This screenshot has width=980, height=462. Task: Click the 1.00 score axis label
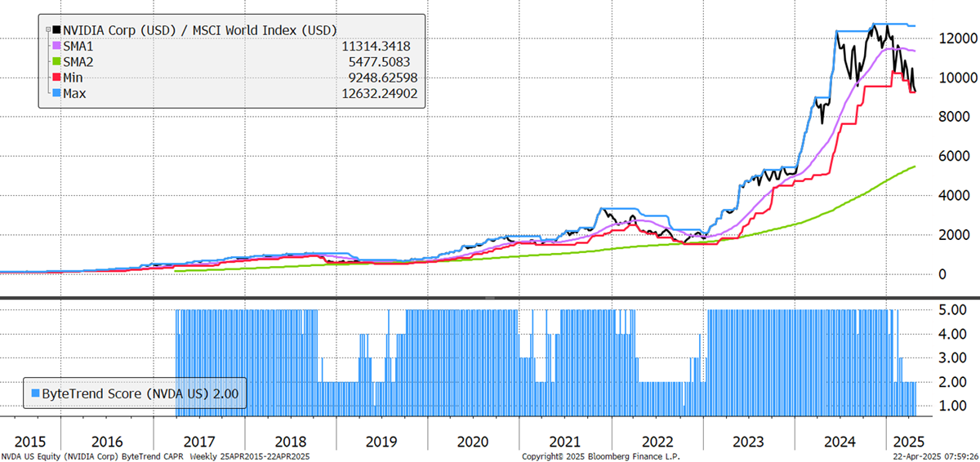951,405
